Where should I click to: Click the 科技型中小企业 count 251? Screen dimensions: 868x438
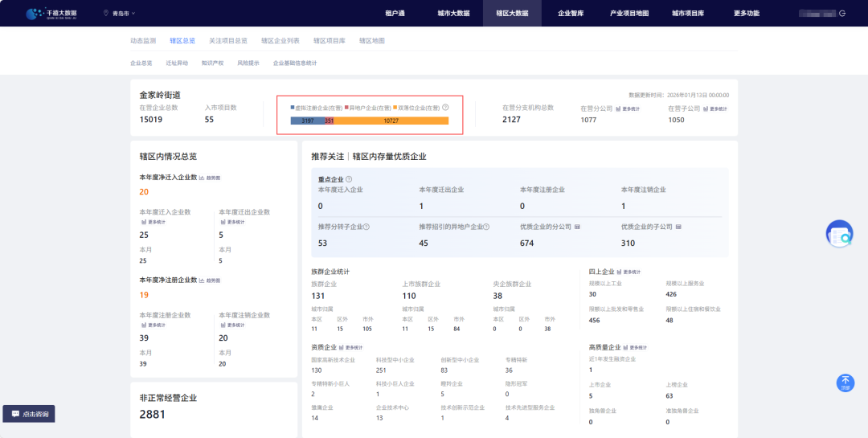point(381,370)
